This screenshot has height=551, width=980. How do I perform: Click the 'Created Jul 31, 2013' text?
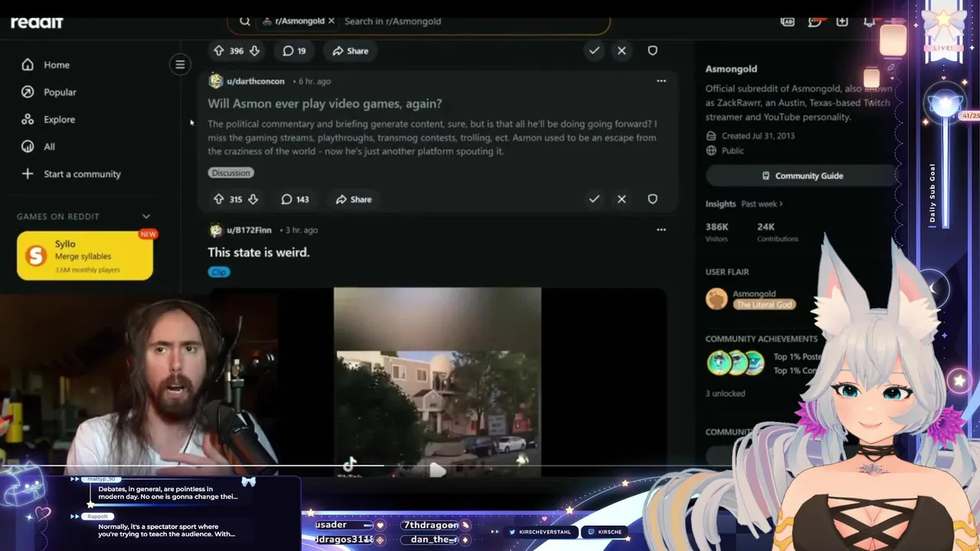[x=758, y=136]
